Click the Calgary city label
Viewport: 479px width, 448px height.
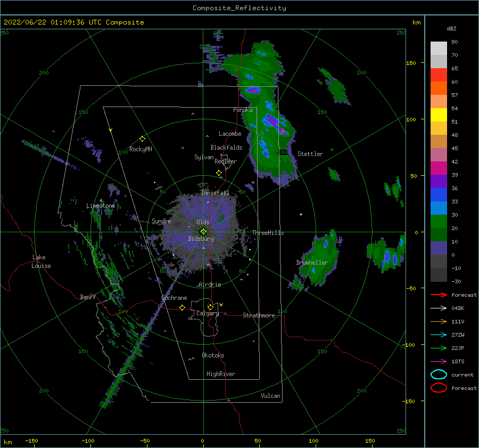click(x=208, y=313)
